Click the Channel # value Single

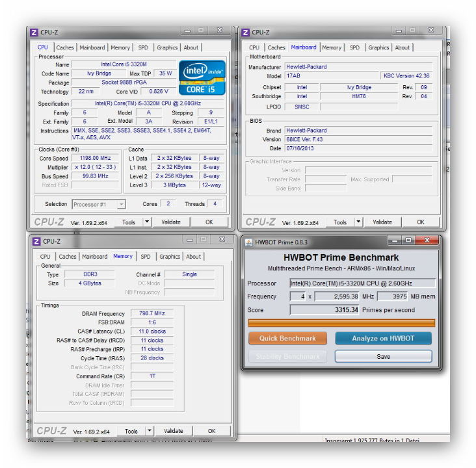[x=189, y=274]
